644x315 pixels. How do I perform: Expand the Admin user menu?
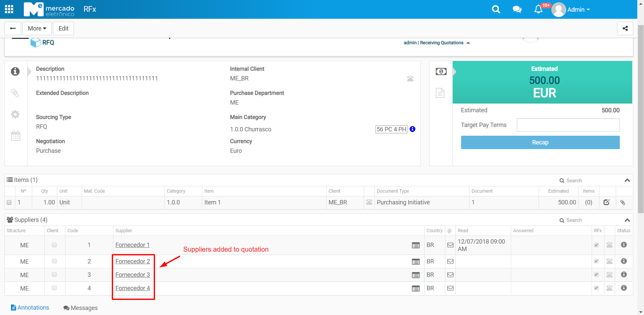pyautogui.click(x=578, y=10)
